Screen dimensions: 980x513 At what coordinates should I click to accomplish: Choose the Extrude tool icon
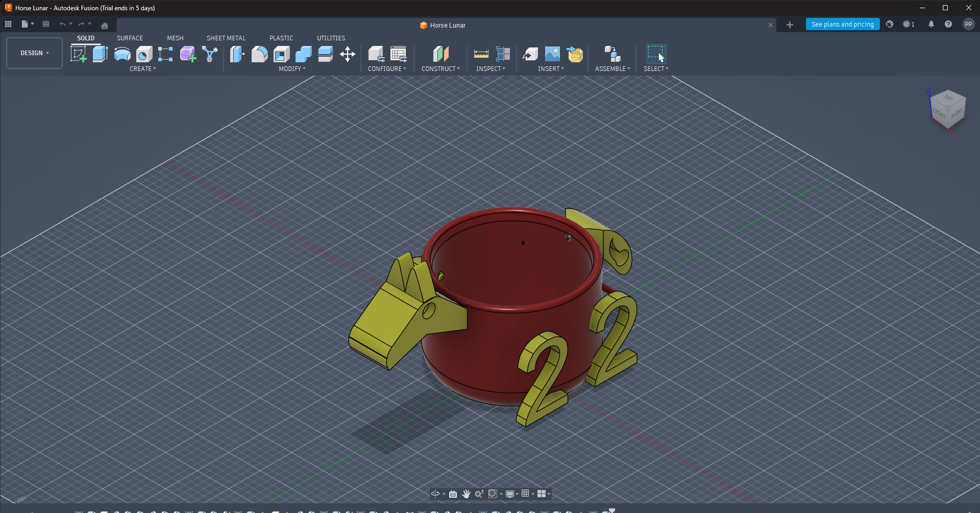100,54
